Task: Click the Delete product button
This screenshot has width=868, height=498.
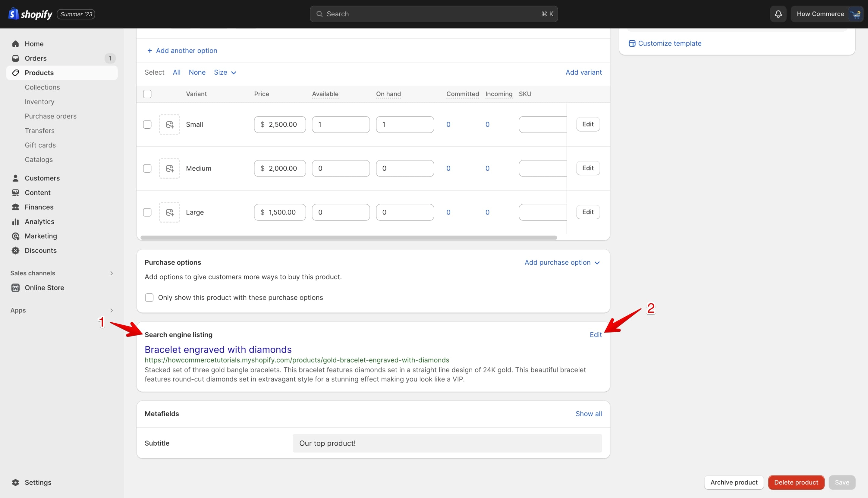Action: click(x=796, y=482)
